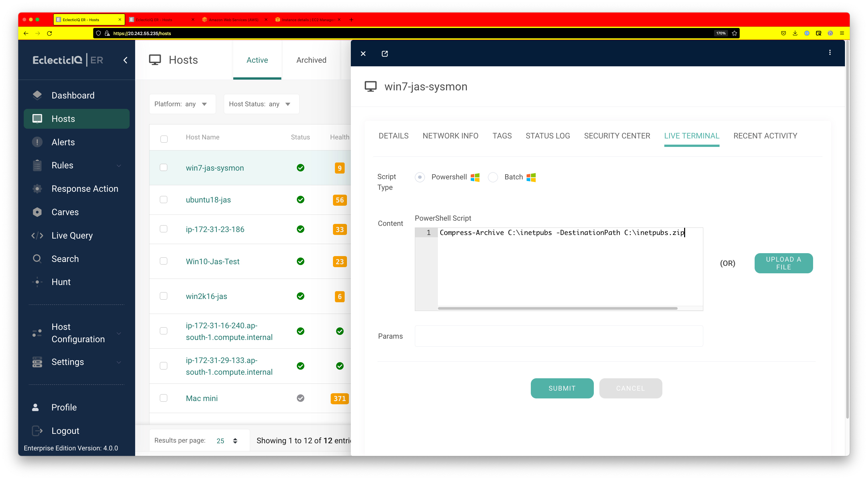Image resolution: width=868 pixels, height=480 pixels.
Task: Bookmark this page with the star icon
Action: tap(734, 33)
